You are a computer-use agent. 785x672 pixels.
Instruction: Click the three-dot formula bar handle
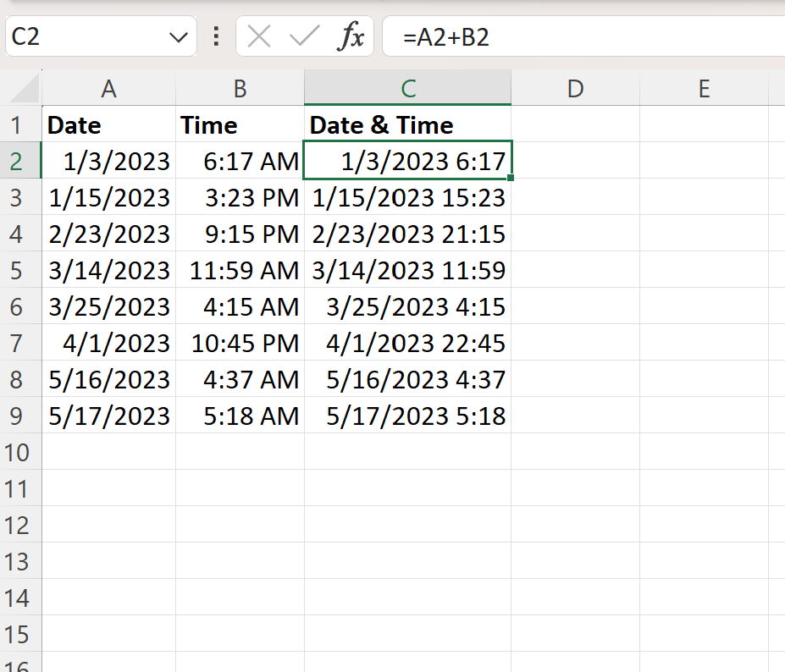coord(216,36)
